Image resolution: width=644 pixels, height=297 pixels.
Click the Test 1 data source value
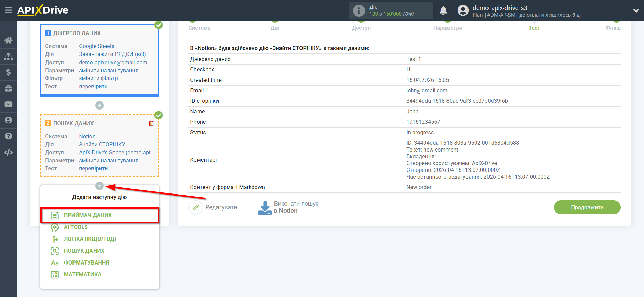[413, 59]
